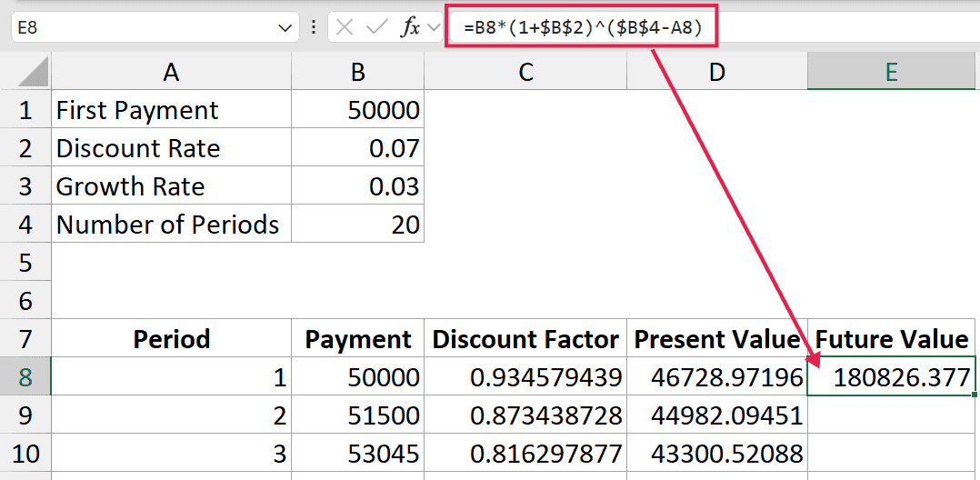
Task: Select row 2 header
Action: (25, 149)
